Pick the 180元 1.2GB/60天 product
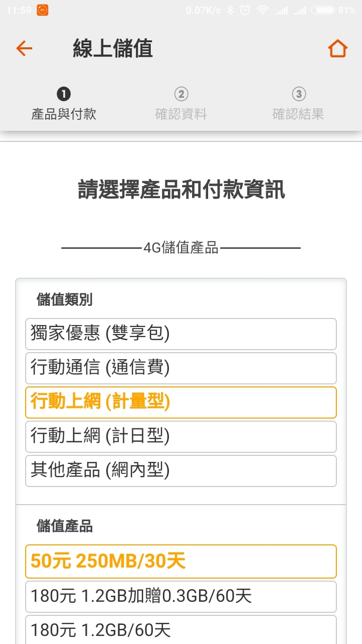362x644 pixels. click(x=181, y=630)
